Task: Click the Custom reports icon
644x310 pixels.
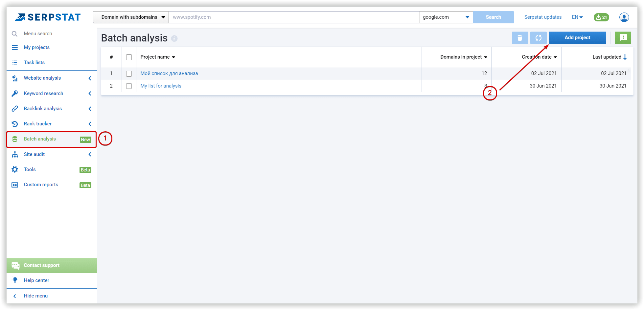Action: pyautogui.click(x=15, y=185)
